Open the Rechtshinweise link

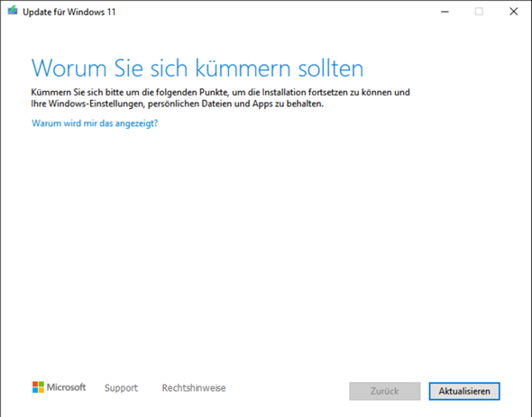tap(194, 388)
